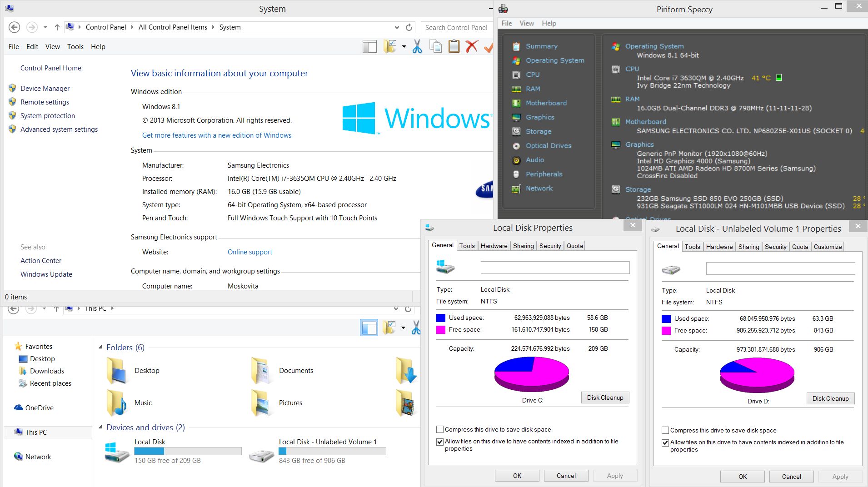This screenshot has height=487, width=868.
Task: Open the Help menu in Speccy
Action: pos(549,23)
